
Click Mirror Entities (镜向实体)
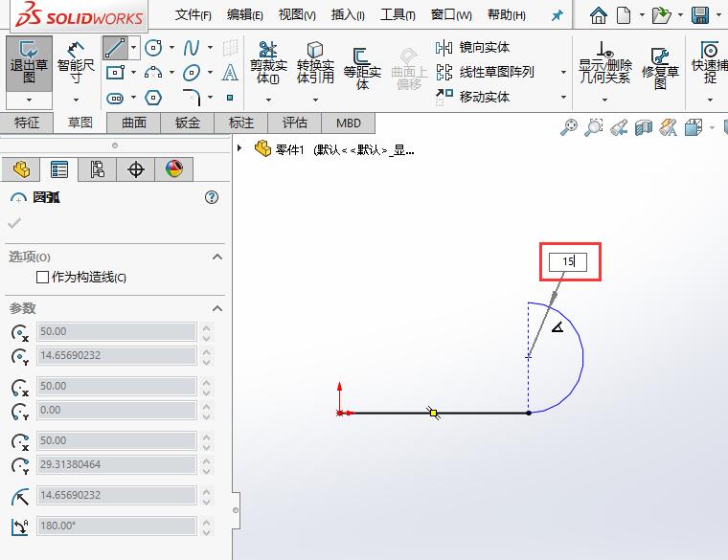[472, 47]
